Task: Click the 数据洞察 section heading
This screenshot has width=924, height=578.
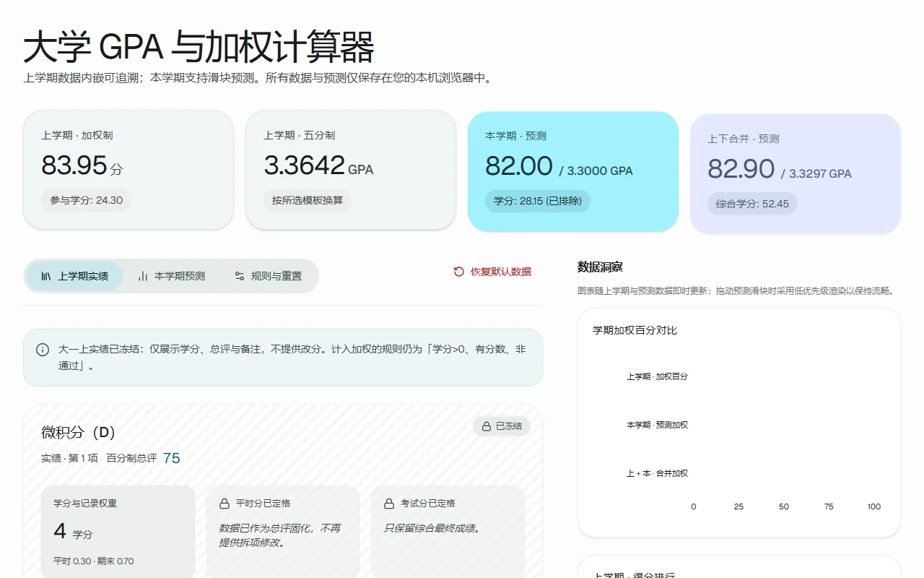Action: coord(600,267)
